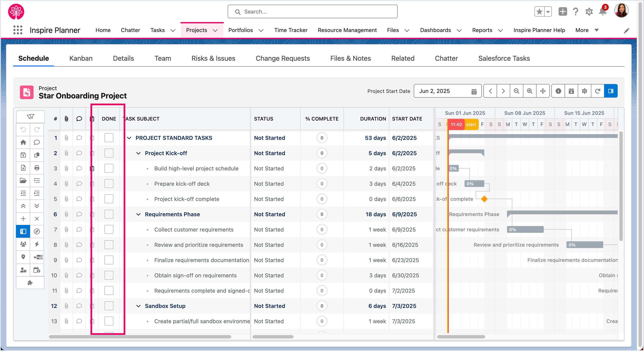Go to previous period with left arrow button
The width and height of the screenshot is (644, 351).
tap(490, 91)
